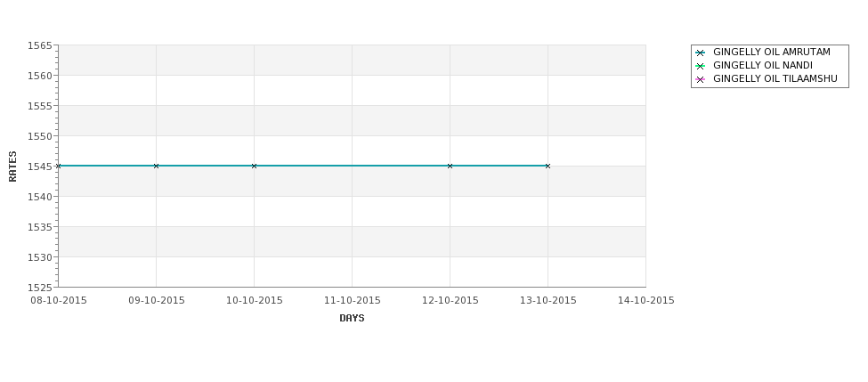868x382 pixels.
Task: Click the RATES axis title
Action: point(12,167)
